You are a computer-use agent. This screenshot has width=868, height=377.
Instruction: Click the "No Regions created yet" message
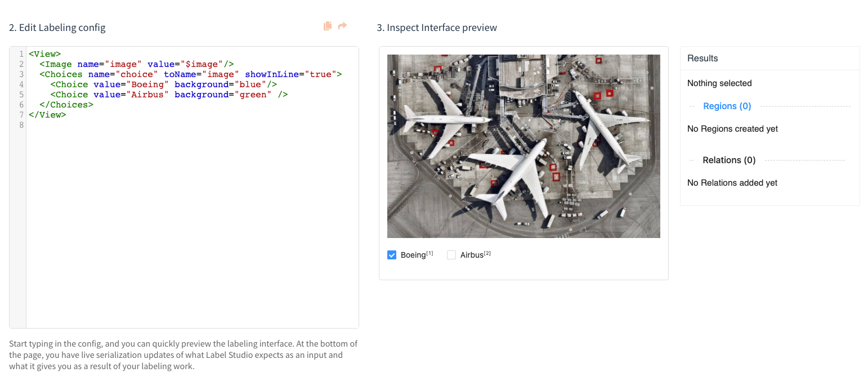tap(732, 129)
